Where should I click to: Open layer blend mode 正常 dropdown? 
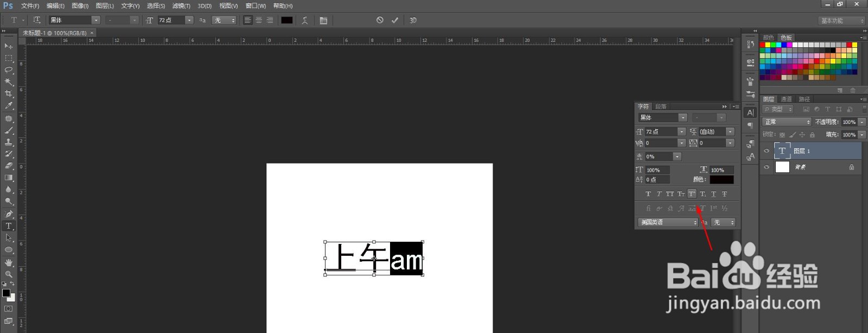[787, 122]
